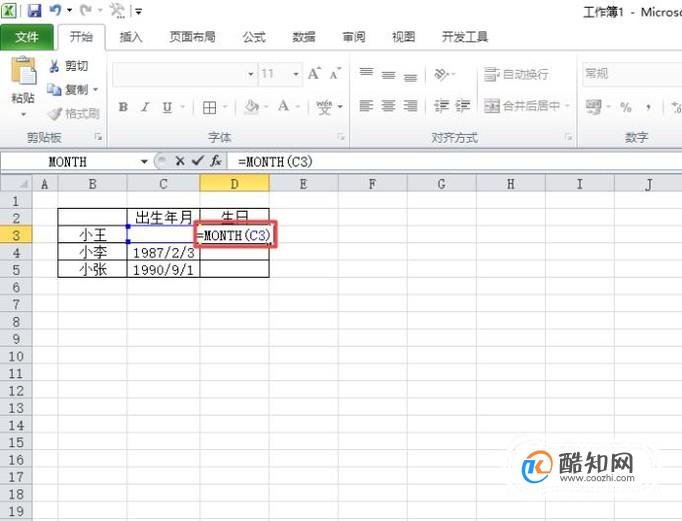Confirm formula with checkmark icon
682x521 pixels.
[x=197, y=161]
